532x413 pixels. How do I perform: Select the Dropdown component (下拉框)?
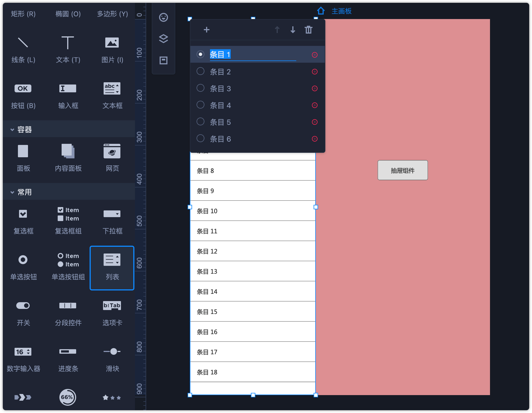[112, 220]
